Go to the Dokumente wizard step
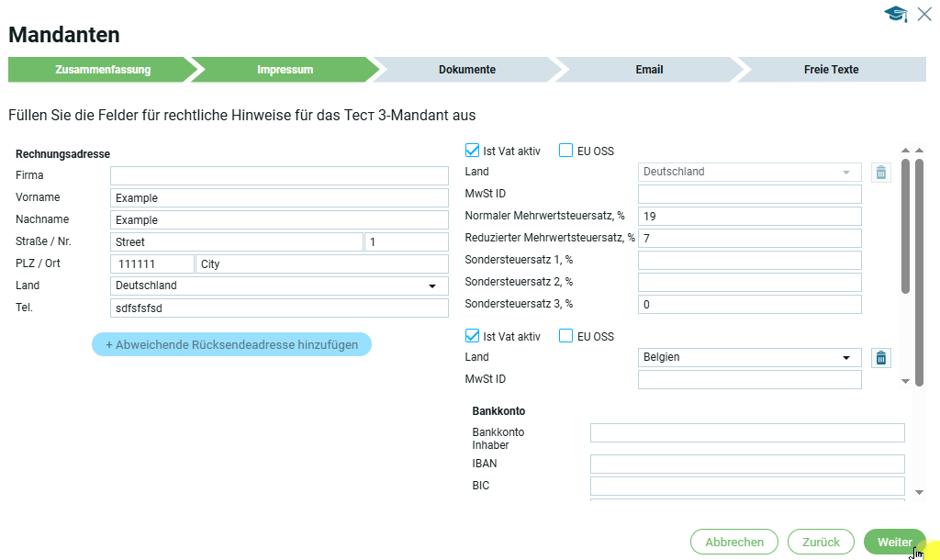 [466, 70]
